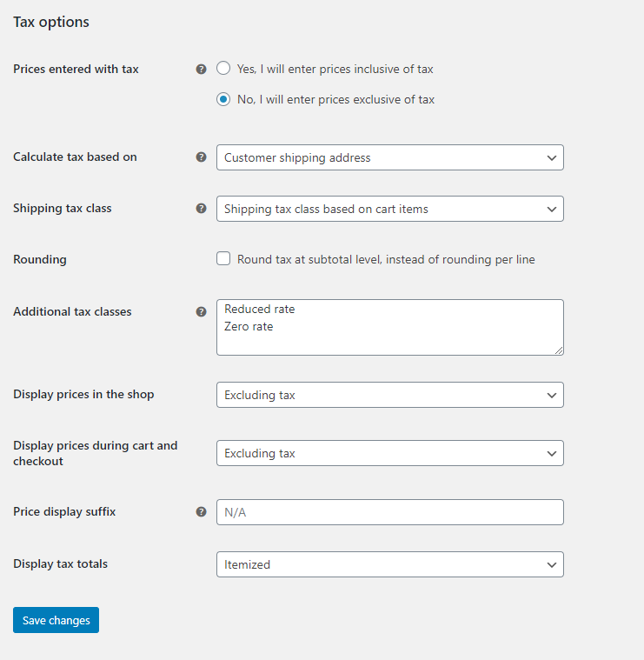Focus the Price display suffix field

point(389,512)
